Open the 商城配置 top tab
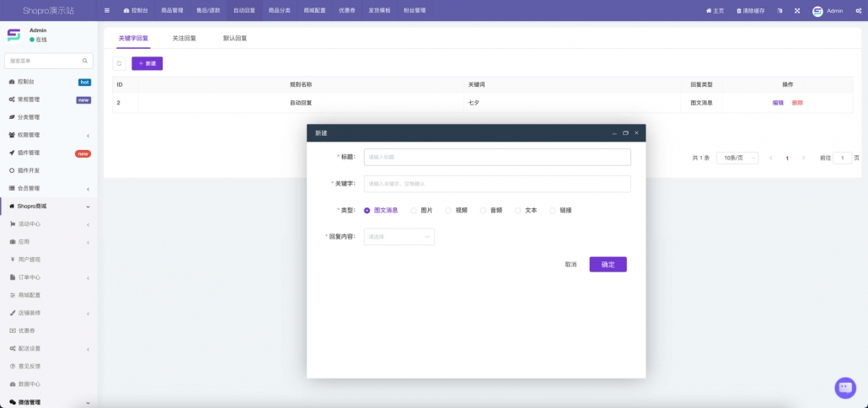This screenshot has width=868, height=408. point(314,10)
